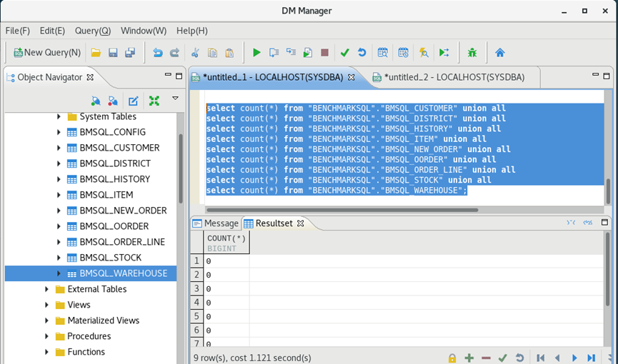Save the current query with floppy icon
Image resolution: width=618 pixels, height=364 pixels.
tap(113, 52)
